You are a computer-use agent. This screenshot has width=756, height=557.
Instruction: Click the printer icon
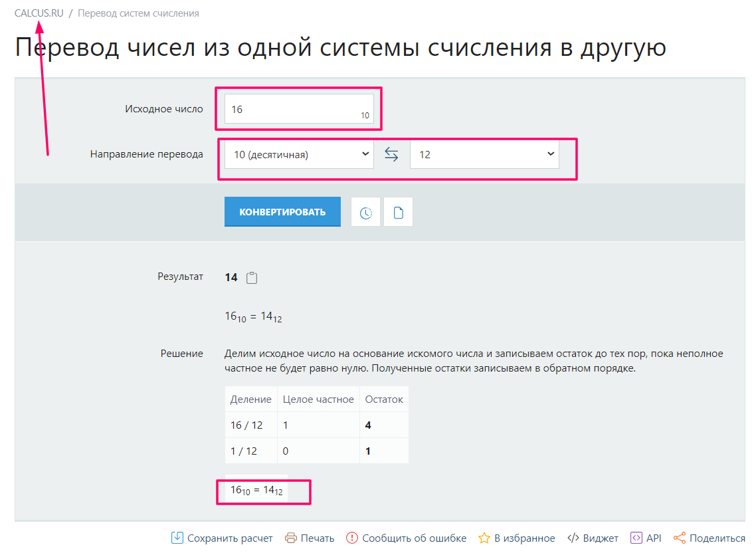click(x=291, y=538)
